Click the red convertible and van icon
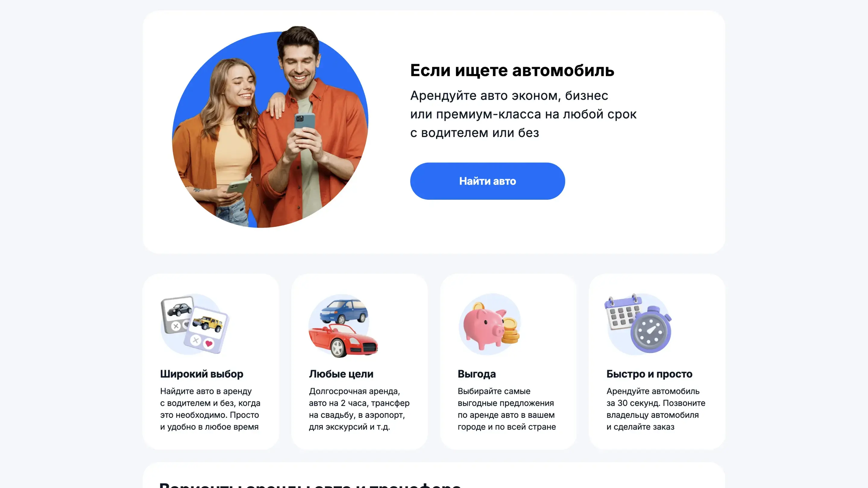The height and width of the screenshot is (488, 868). [343, 325]
